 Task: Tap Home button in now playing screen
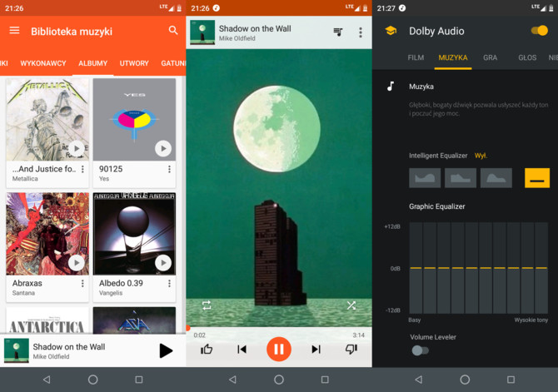pyautogui.click(x=279, y=380)
